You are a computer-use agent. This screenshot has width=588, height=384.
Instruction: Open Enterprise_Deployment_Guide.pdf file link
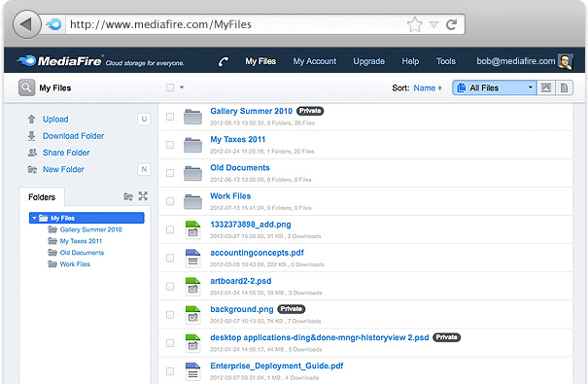click(x=277, y=366)
